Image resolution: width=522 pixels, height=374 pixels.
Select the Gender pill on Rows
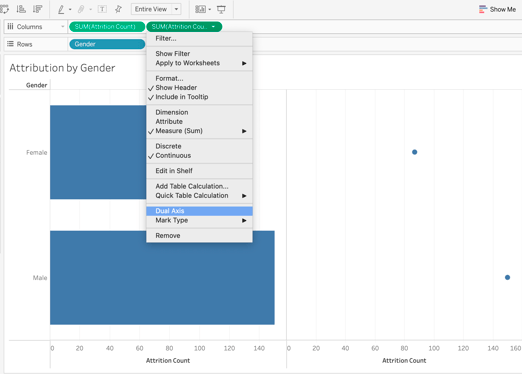click(x=107, y=44)
